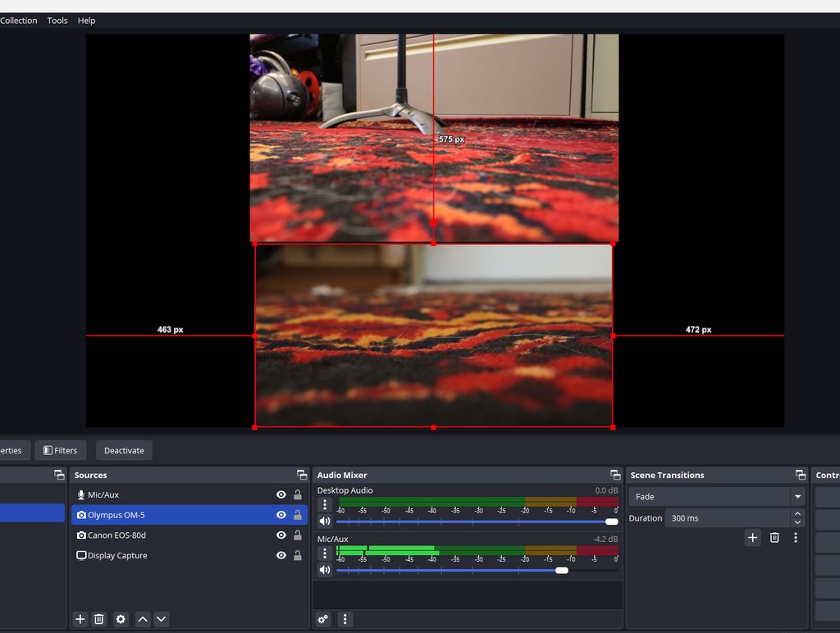This screenshot has height=633, width=840.
Task: Open the Tools menu
Action: (x=57, y=20)
